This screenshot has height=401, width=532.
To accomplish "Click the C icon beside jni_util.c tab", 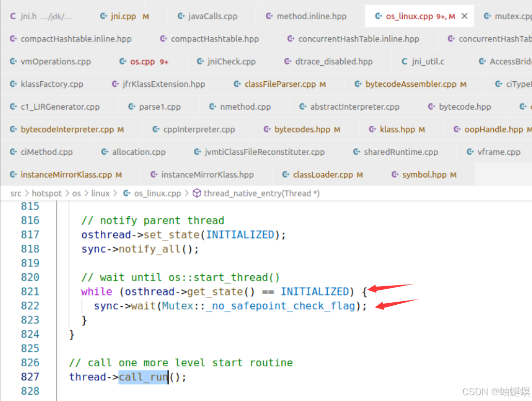I will click(404, 61).
